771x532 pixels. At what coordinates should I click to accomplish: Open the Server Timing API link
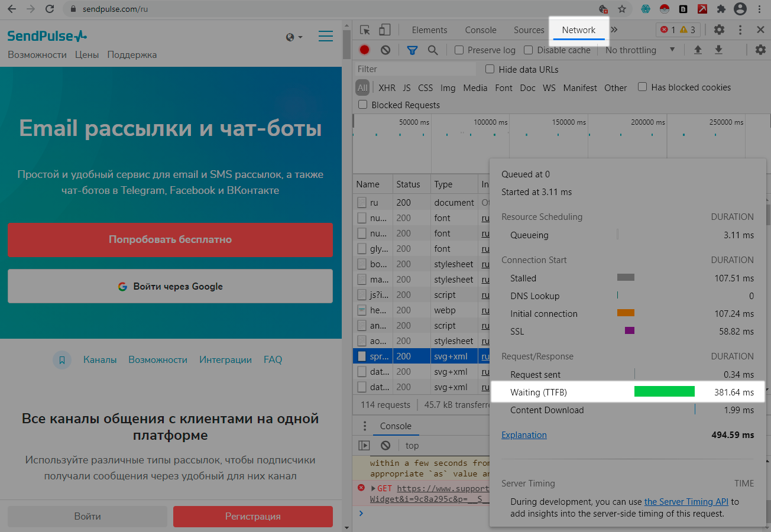[686, 501]
